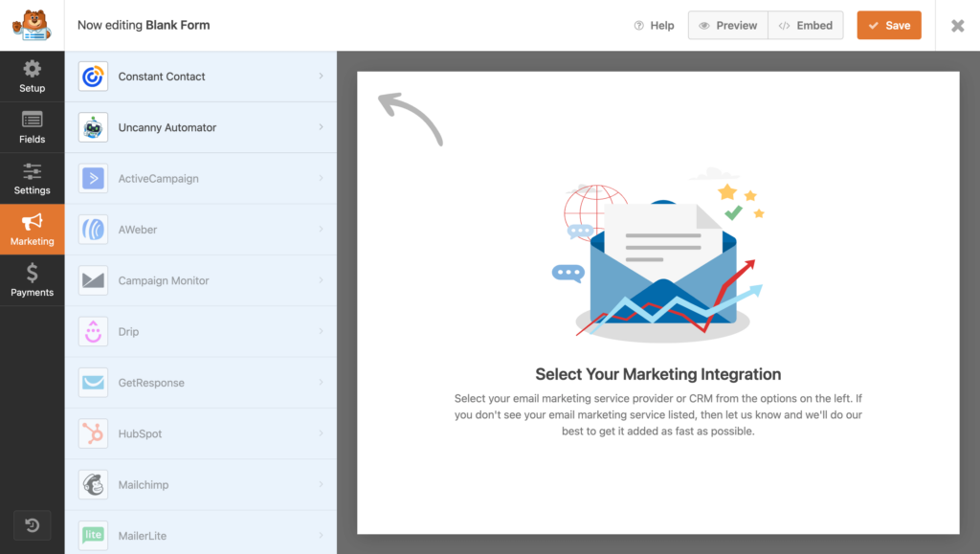Select the Uncanny Automator robot icon
Viewport: 980px width, 554px height.
pyautogui.click(x=93, y=126)
